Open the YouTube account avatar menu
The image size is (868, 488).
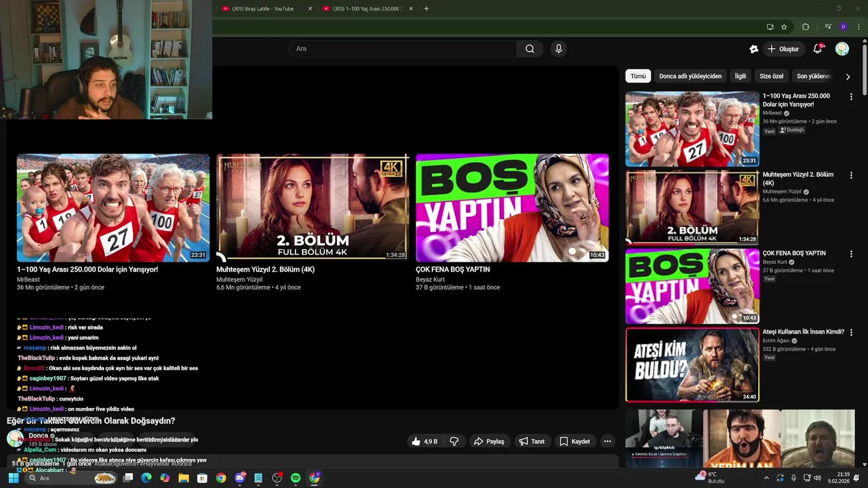point(842,49)
